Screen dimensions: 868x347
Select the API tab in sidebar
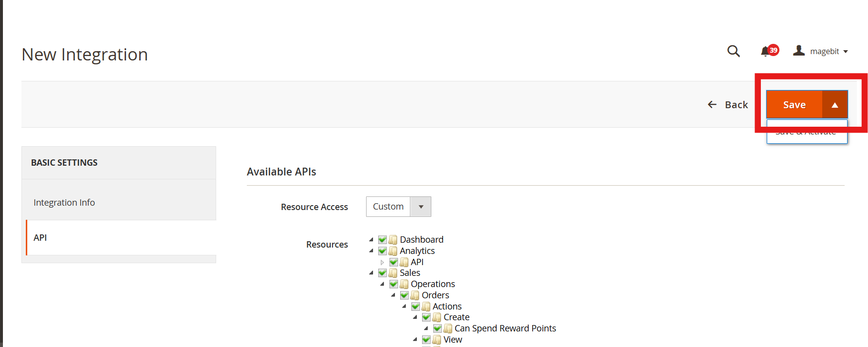click(121, 237)
